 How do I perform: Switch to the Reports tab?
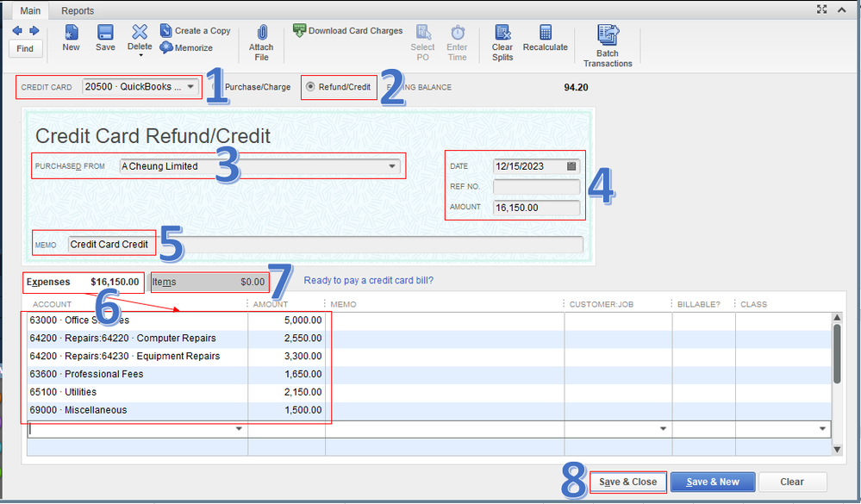[x=78, y=10]
